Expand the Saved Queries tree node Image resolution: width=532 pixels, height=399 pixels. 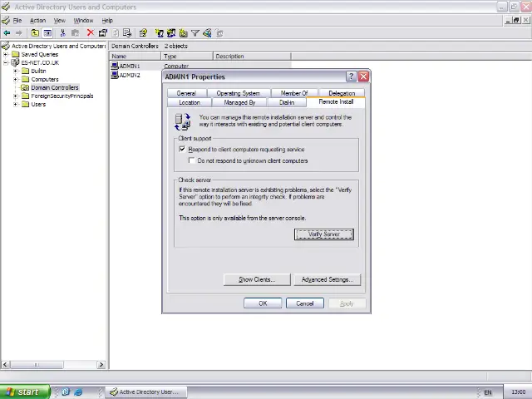[7, 54]
